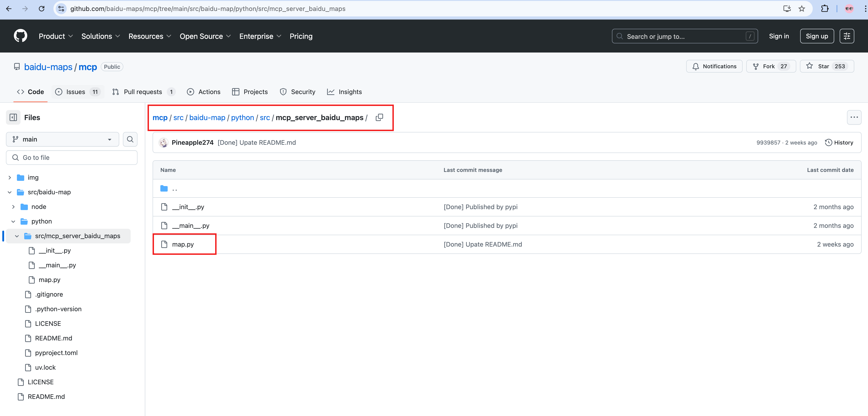868x416 pixels.
Task: Click the Sign up button
Action: [x=816, y=36]
